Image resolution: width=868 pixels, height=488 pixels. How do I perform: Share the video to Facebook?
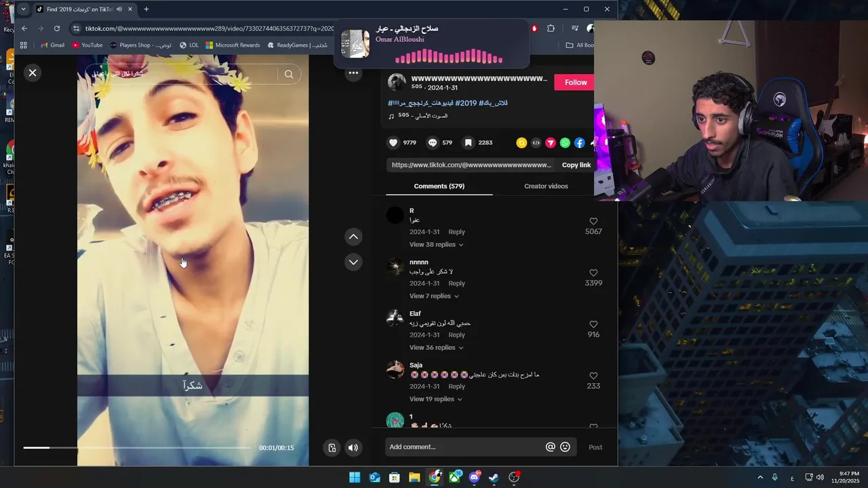(579, 142)
